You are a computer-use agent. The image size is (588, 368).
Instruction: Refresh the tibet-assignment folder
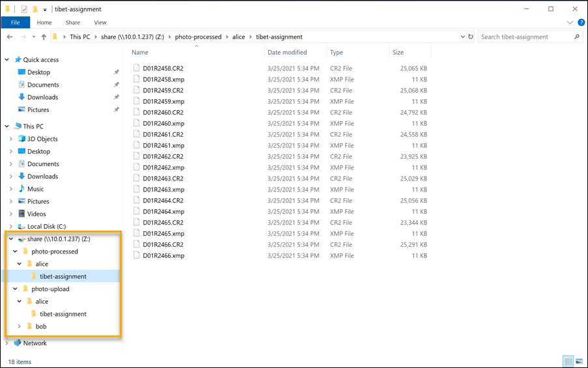tap(471, 36)
